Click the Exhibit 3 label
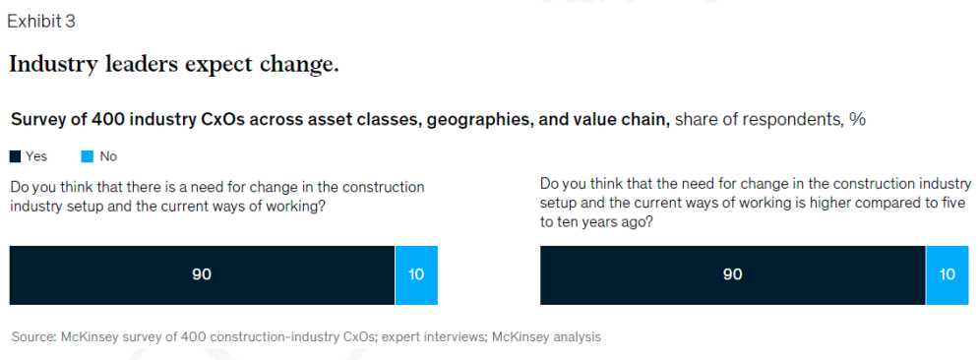The width and height of the screenshot is (980, 360). (41, 22)
